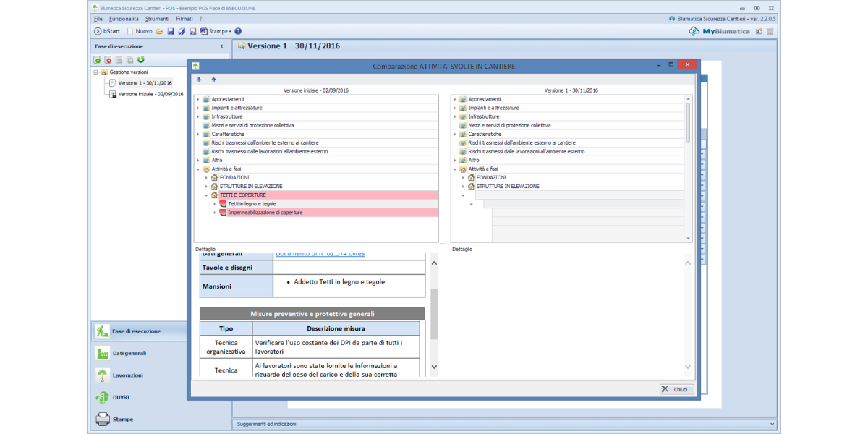Click the bStart toolbar button
This screenshot has height=434, width=868.
pyautogui.click(x=107, y=31)
